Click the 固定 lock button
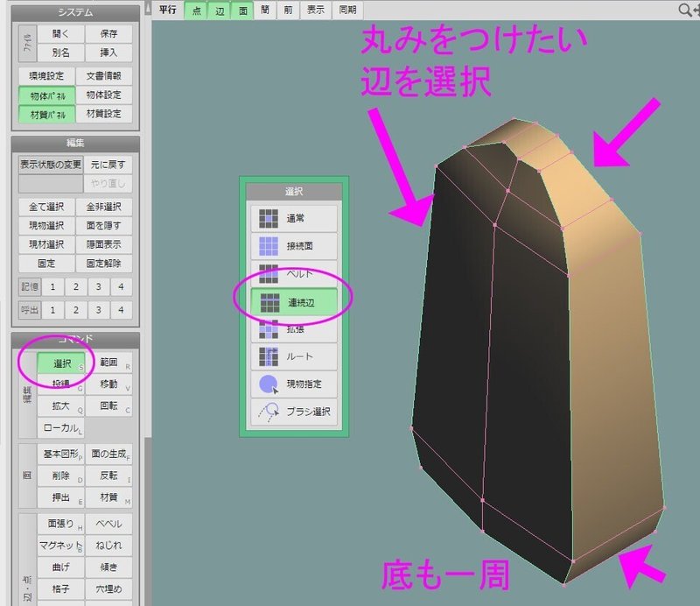Screen dimensions: 700x606 click(x=47, y=264)
